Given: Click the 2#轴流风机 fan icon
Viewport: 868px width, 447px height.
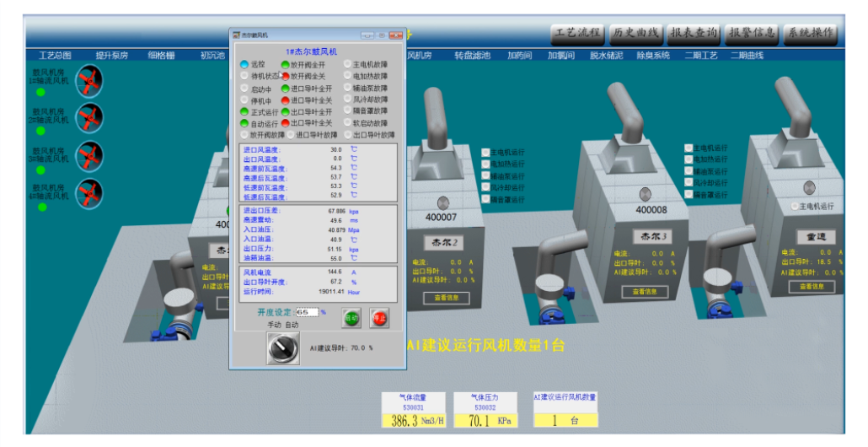Looking at the screenshot, I should (89, 119).
